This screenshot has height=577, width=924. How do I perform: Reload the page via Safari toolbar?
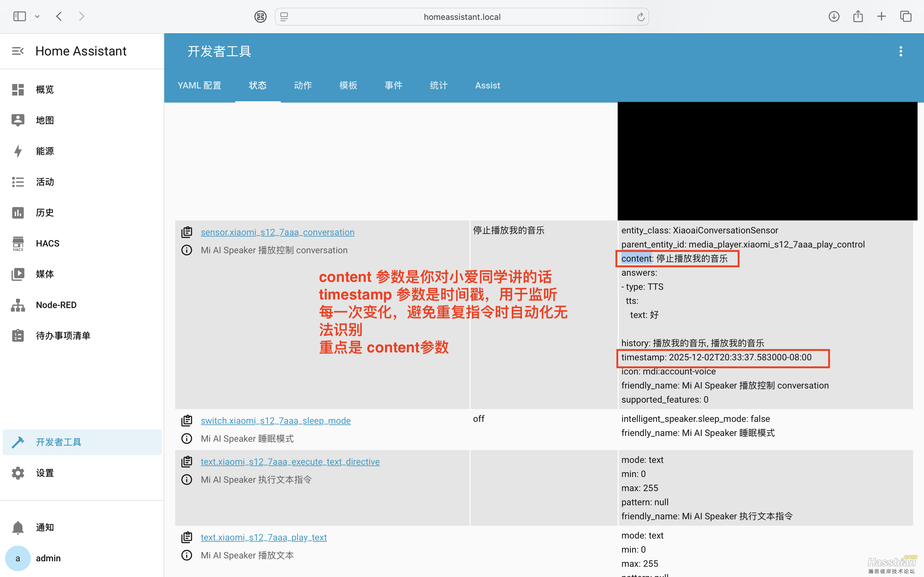click(x=640, y=16)
